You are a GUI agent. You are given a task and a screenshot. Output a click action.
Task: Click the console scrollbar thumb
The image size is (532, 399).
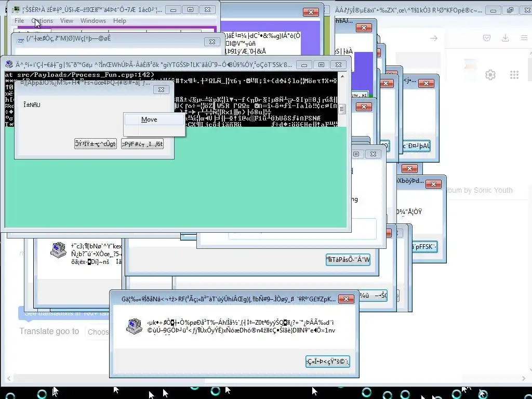pyautogui.click(x=342, y=109)
